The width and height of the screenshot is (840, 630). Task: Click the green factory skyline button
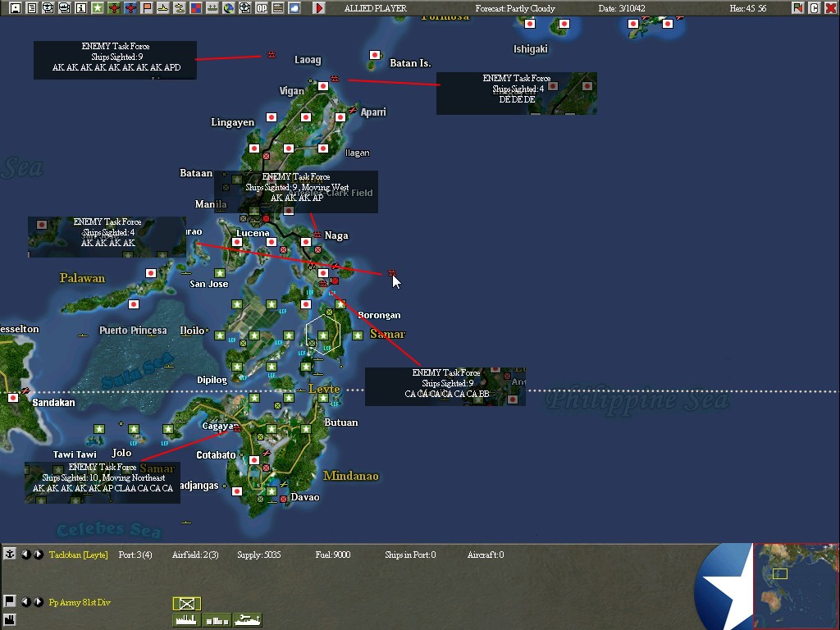point(187,620)
